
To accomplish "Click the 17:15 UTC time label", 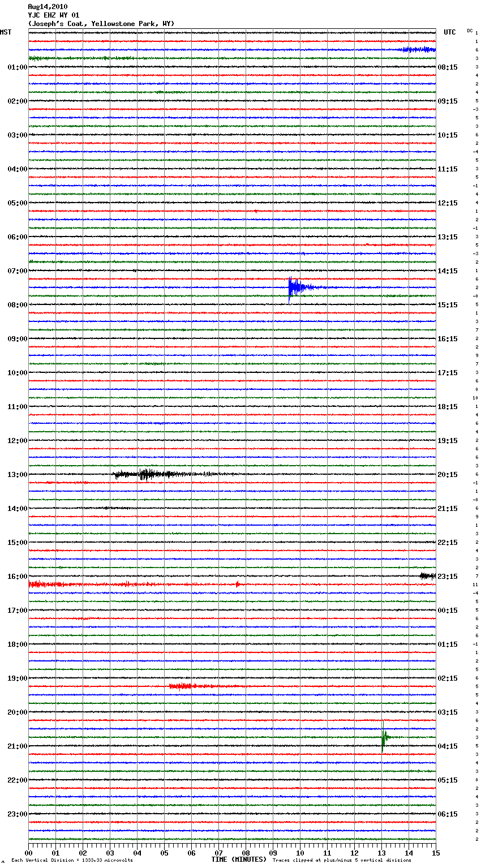I will pos(448,373).
